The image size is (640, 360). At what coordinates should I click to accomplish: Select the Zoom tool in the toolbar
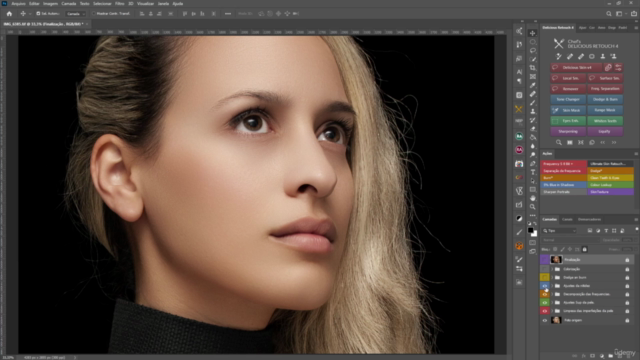pyautogui.click(x=533, y=207)
